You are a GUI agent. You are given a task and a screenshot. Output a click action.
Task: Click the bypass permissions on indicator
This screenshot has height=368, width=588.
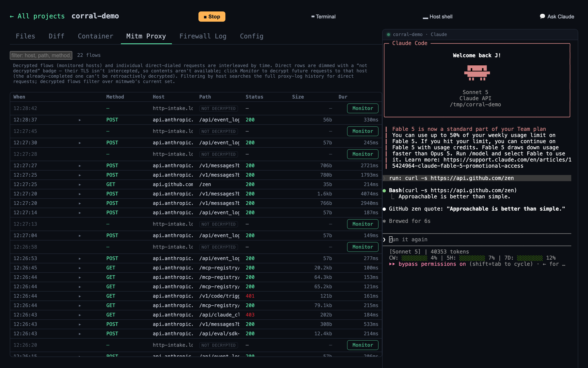pyautogui.click(x=428, y=264)
